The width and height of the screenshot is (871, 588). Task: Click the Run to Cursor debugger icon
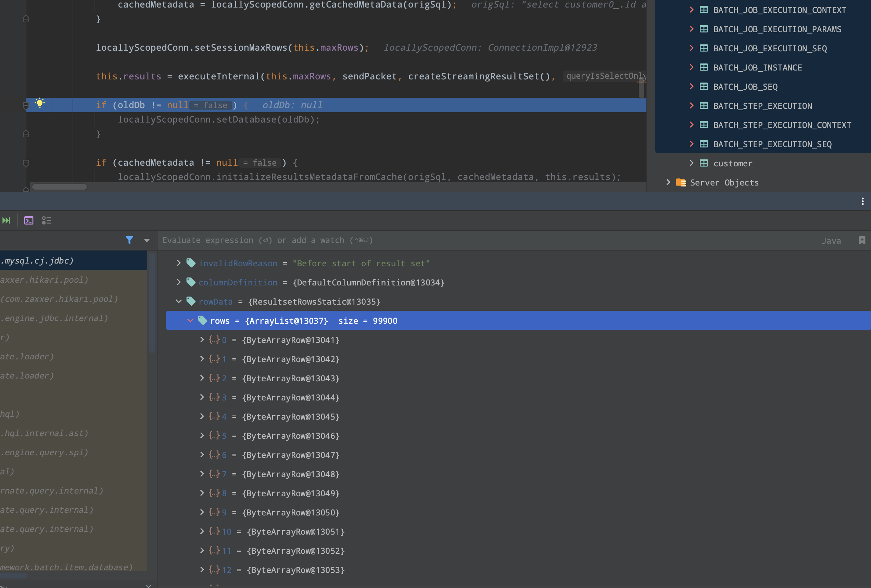point(7,220)
